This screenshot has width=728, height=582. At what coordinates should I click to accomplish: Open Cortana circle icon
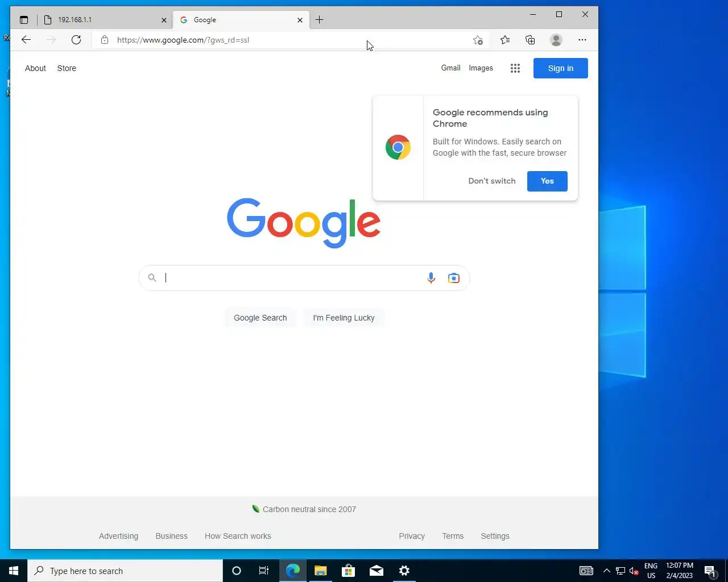237,571
